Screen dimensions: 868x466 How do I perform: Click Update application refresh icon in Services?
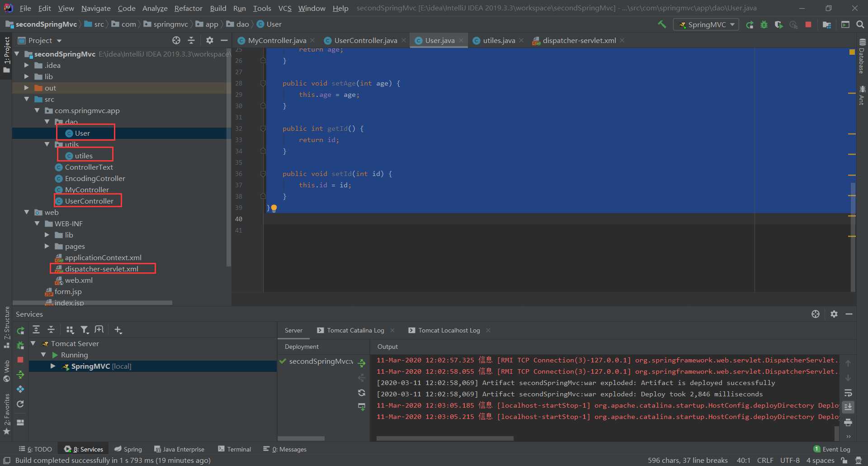(x=20, y=404)
